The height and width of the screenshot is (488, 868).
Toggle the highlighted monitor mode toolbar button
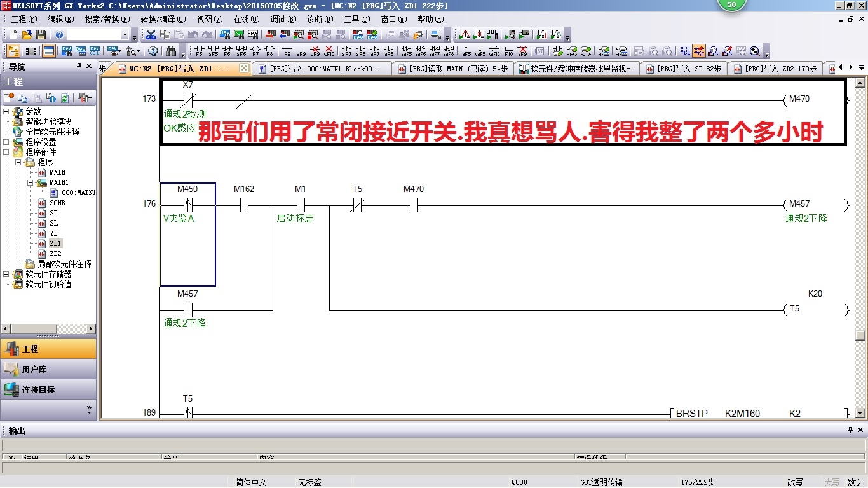pos(699,51)
